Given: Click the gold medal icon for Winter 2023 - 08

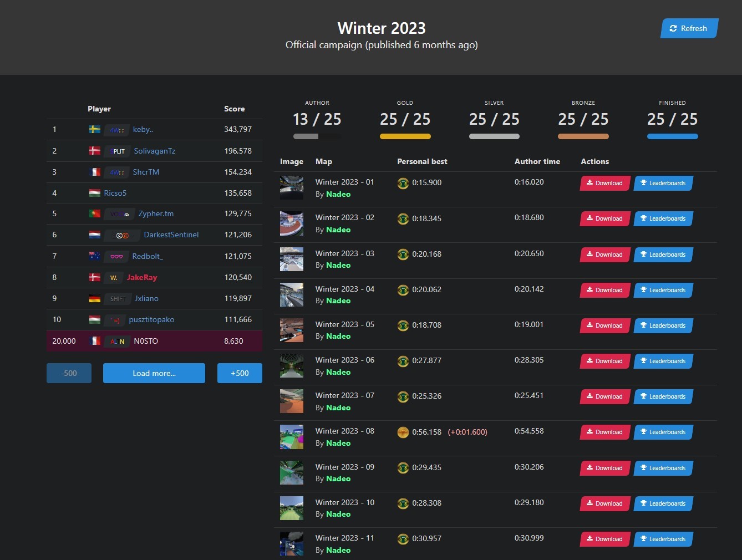Looking at the screenshot, I should tap(403, 432).
